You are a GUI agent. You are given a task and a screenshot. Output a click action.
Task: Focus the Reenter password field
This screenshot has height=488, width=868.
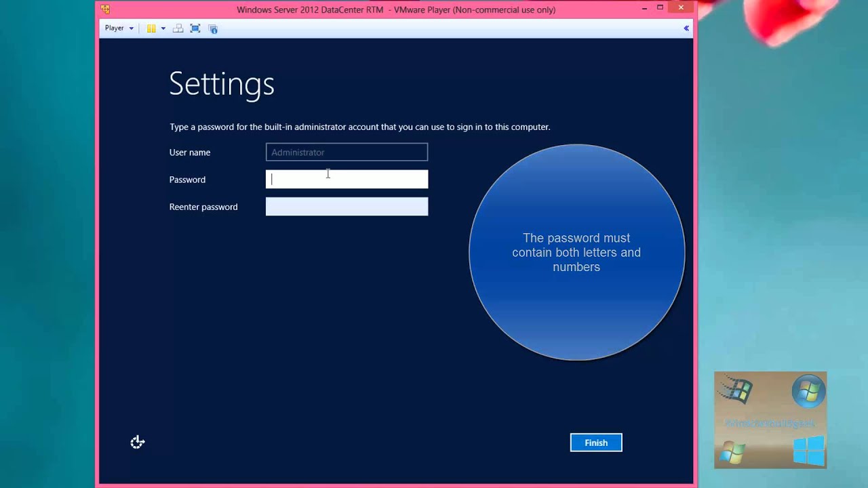coord(347,207)
